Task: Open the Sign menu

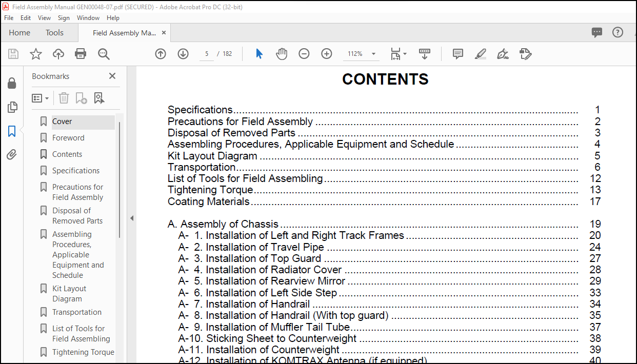Action: (x=64, y=17)
